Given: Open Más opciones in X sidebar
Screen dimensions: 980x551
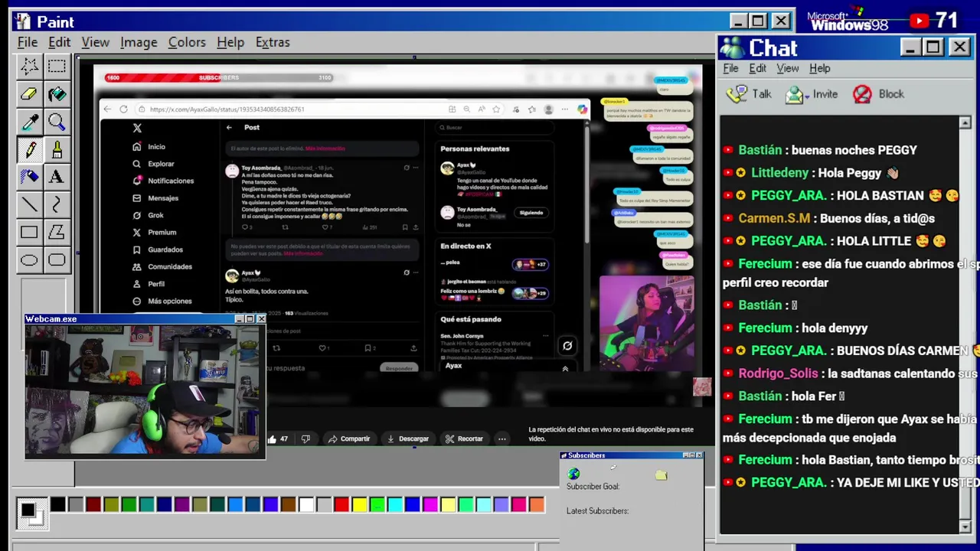Looking at the screenshot, I should pos(162,302).
